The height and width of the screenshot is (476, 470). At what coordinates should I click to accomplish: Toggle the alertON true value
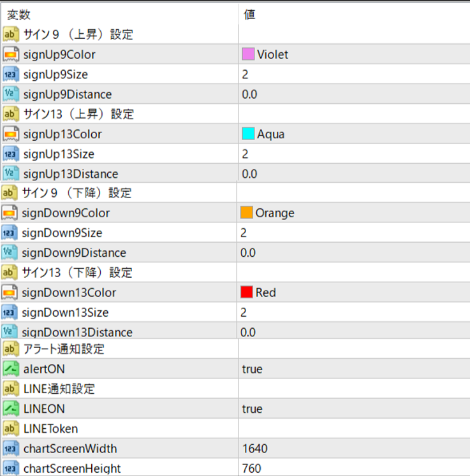coord(253,369)
